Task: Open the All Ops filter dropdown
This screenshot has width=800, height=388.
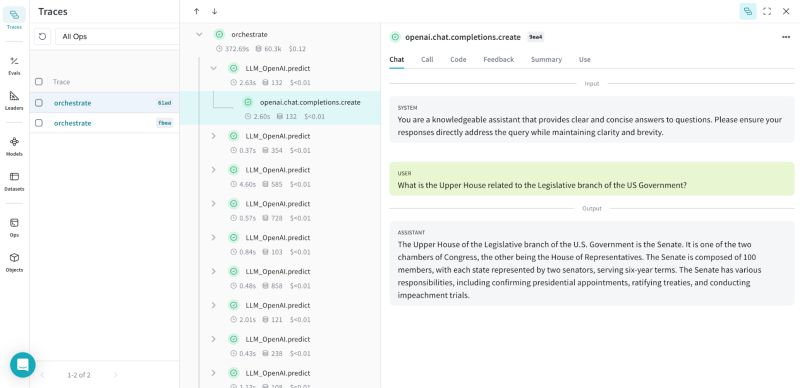Action: (x=117, y=37)
